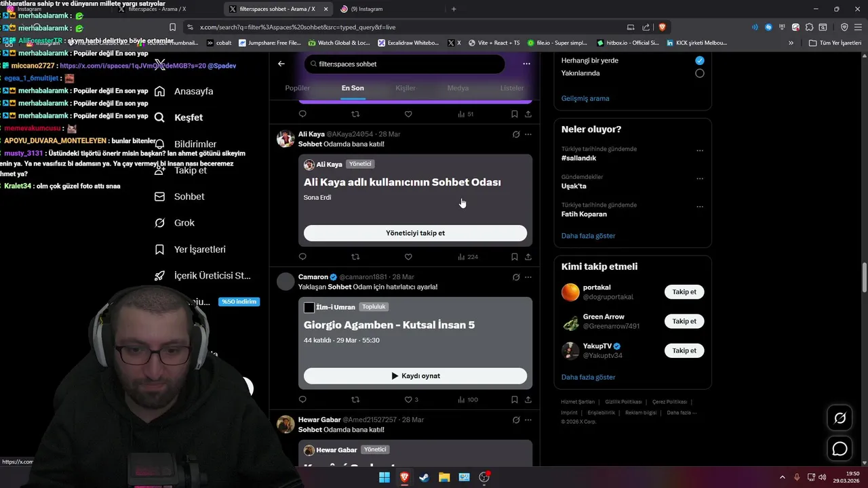Viewport: 868px width, 488px height.
Task: Reply to Camaron's post
Action: [x=302, y=400]
